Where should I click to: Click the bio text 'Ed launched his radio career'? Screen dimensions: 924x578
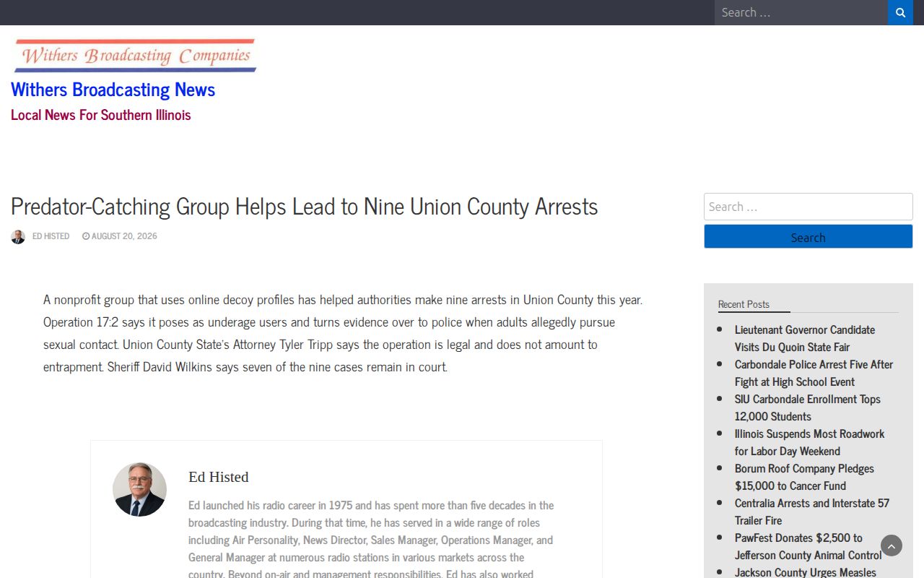point(371,539)
